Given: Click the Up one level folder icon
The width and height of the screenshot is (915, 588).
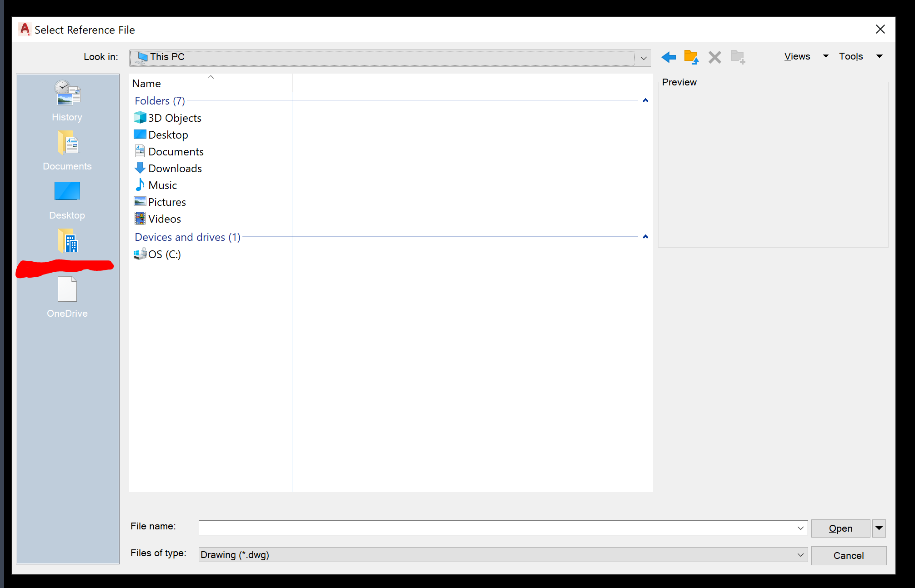Looking at the screenshot, I should point(691,57).
